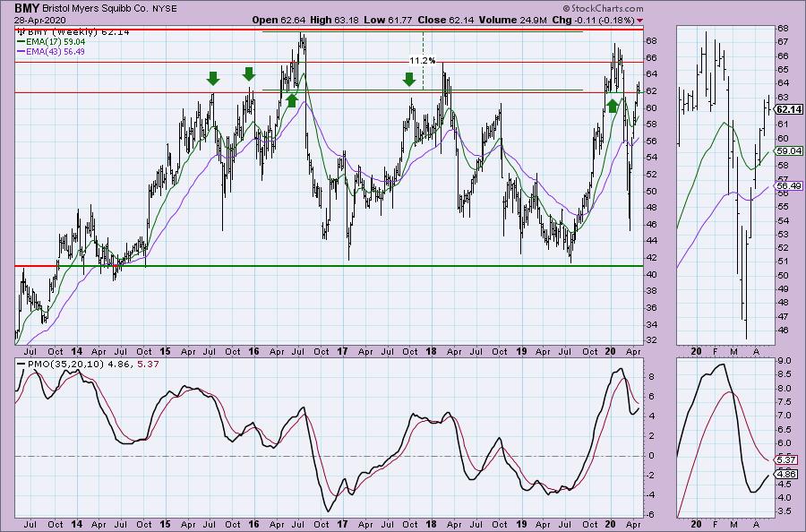
Task: Click the 28-Apr-2020 date label
Action: pyautogui.click(x=40, y=21)
